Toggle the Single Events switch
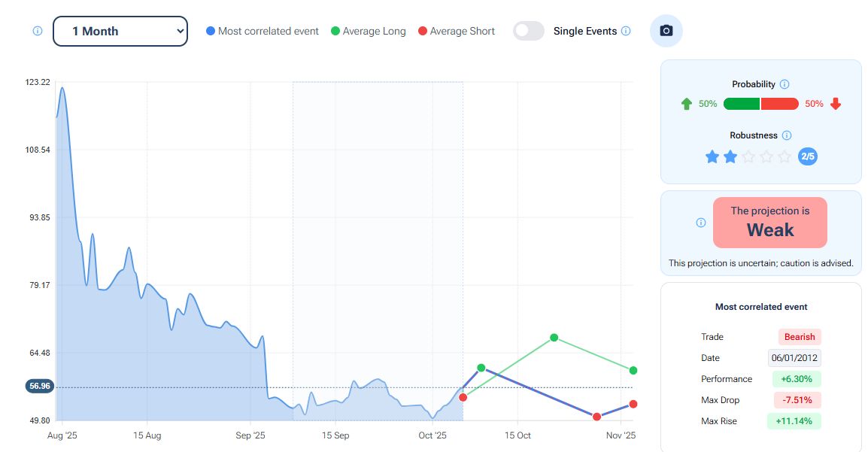Viewport: 868px width, 452px height. 529,31
